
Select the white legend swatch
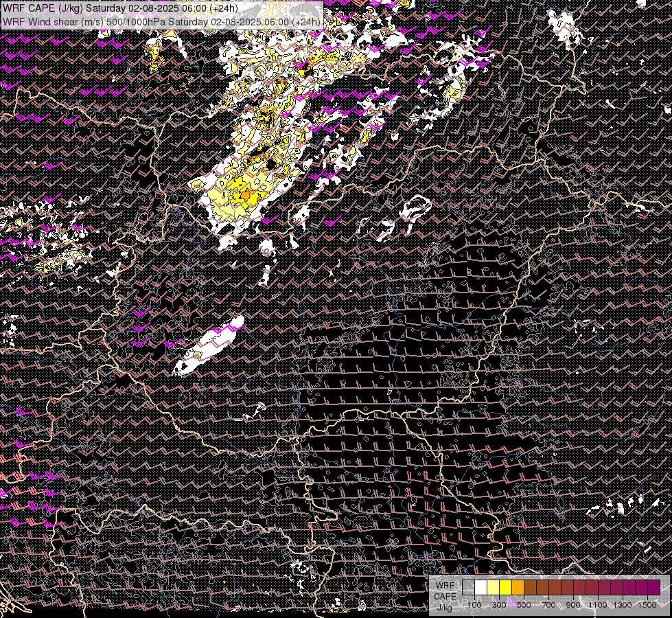pos(481,587)
